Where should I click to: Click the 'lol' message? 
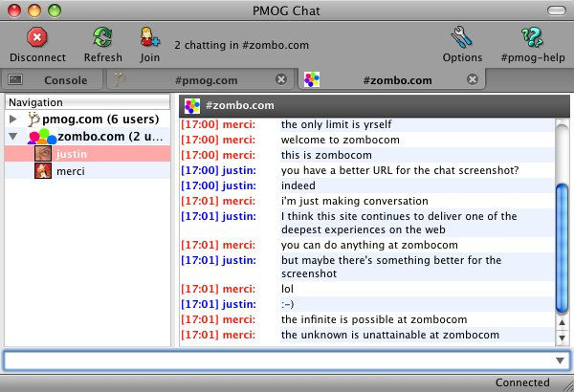tap(287, 289)
